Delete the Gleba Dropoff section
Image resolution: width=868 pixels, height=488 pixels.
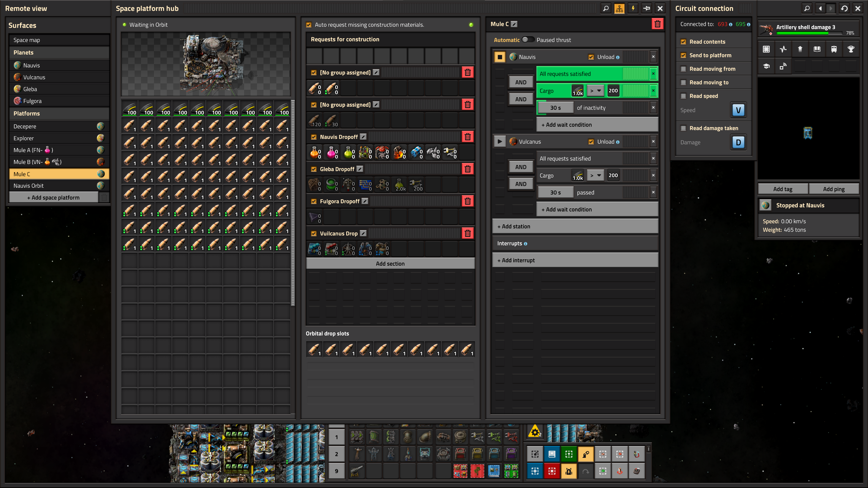tap(468, 169)
